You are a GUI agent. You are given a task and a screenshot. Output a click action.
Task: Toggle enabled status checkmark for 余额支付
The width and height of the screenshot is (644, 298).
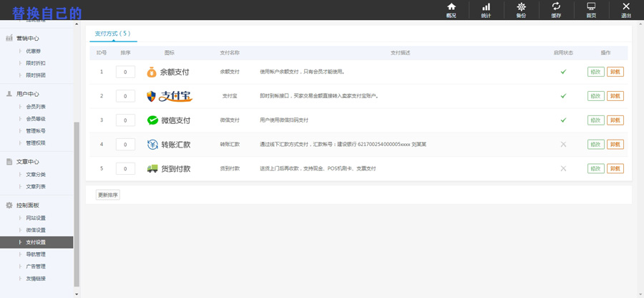[x=563, y=72]
